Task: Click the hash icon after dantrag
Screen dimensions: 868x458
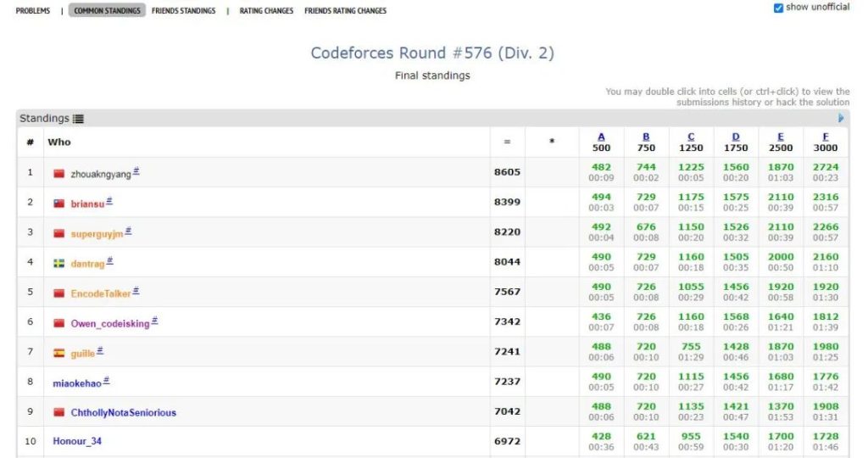Action: [109, 261]
